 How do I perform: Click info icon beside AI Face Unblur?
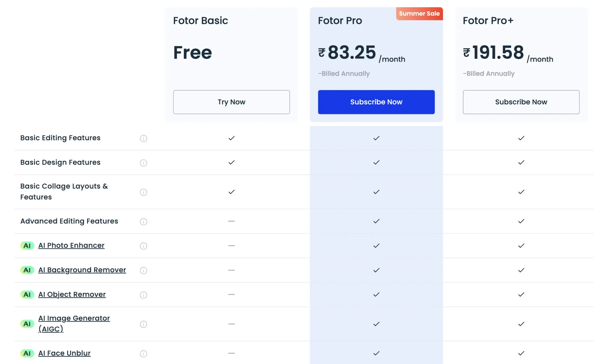click(x=143, y=354)
